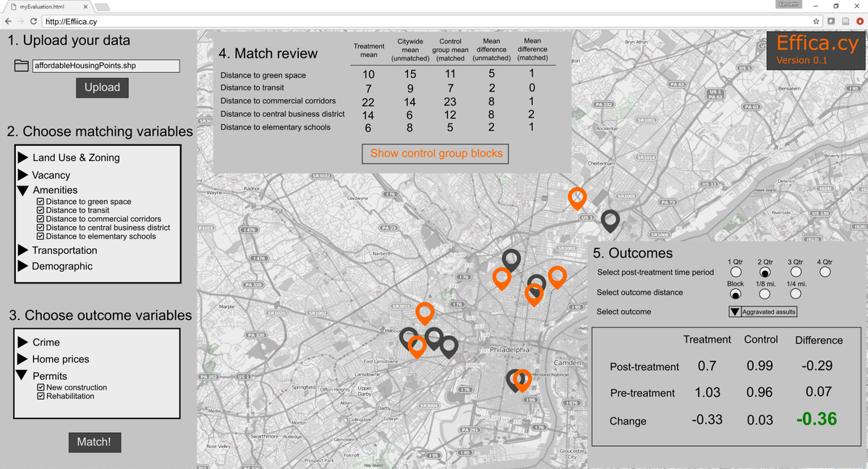This screenshot has width=868, height=469.
Task: Click the 4. Match review heading
Action: coord(268,53)
